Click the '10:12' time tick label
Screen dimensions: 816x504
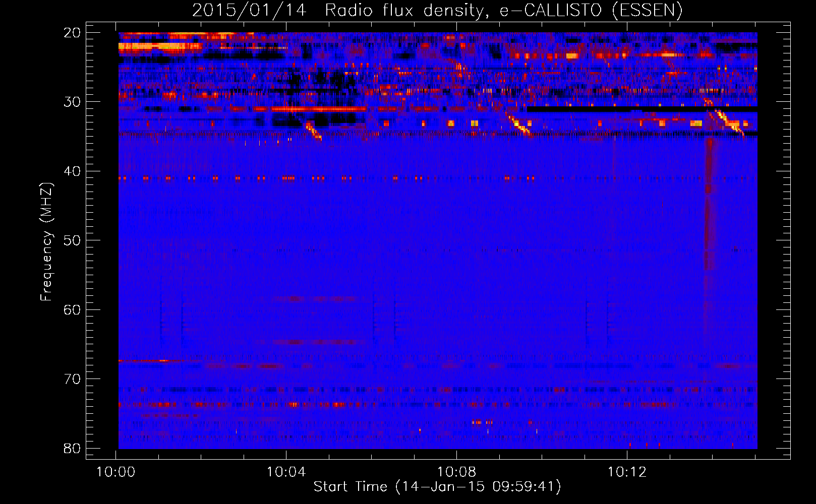coord(627,472)
